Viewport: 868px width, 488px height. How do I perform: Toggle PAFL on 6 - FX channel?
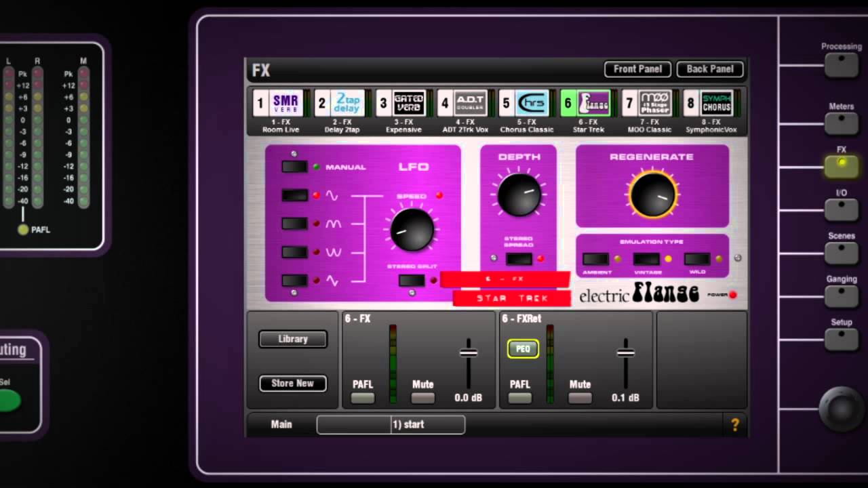point(363,398)
